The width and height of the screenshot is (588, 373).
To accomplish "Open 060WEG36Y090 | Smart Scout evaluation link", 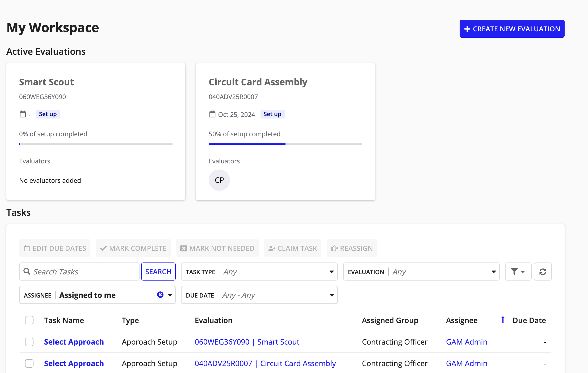I will [247, 342].
